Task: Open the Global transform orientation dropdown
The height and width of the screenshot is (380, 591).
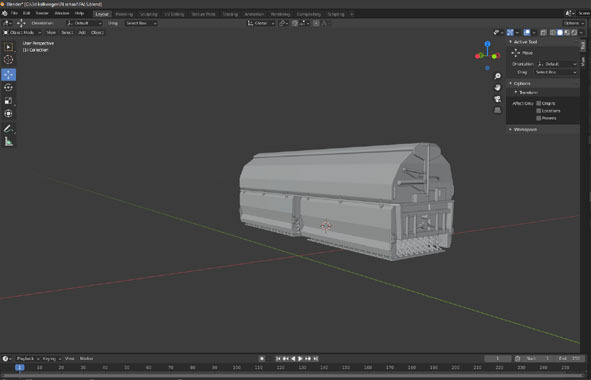Action: (x=261, y=23)
